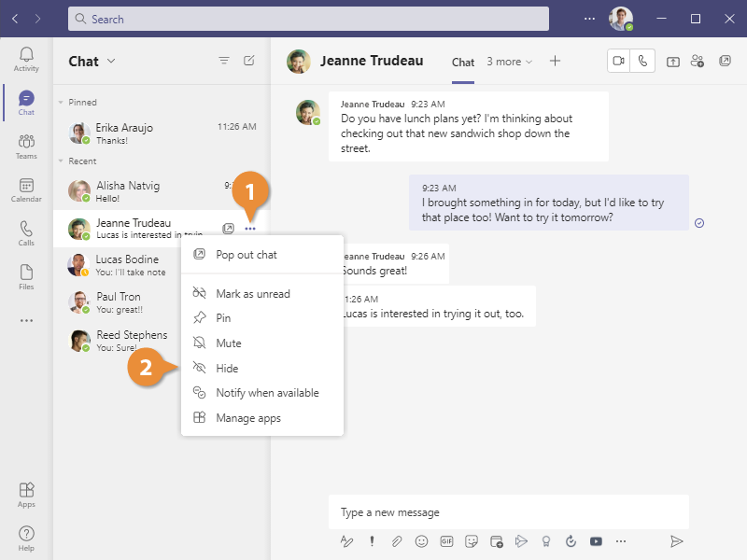Hide the chat from the context menu
This screenshot has width=747, height=560.
click(x=227, y=369)
